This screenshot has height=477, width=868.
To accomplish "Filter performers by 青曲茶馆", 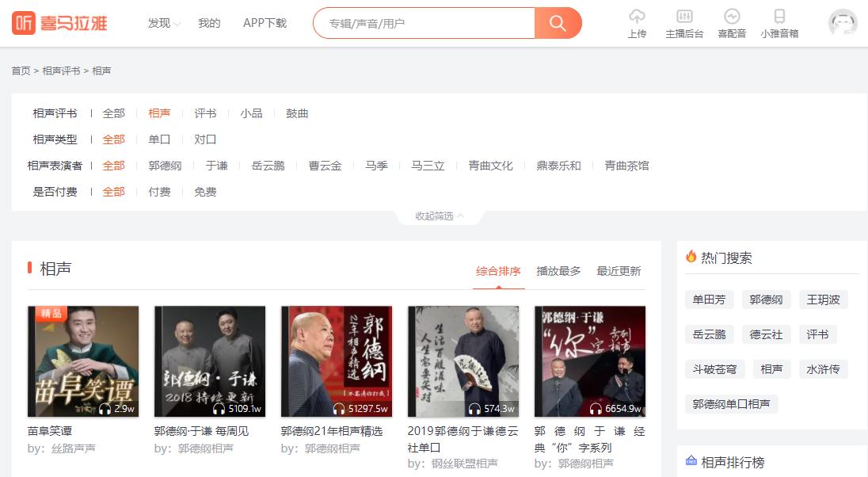I will (x=626, y=166).
